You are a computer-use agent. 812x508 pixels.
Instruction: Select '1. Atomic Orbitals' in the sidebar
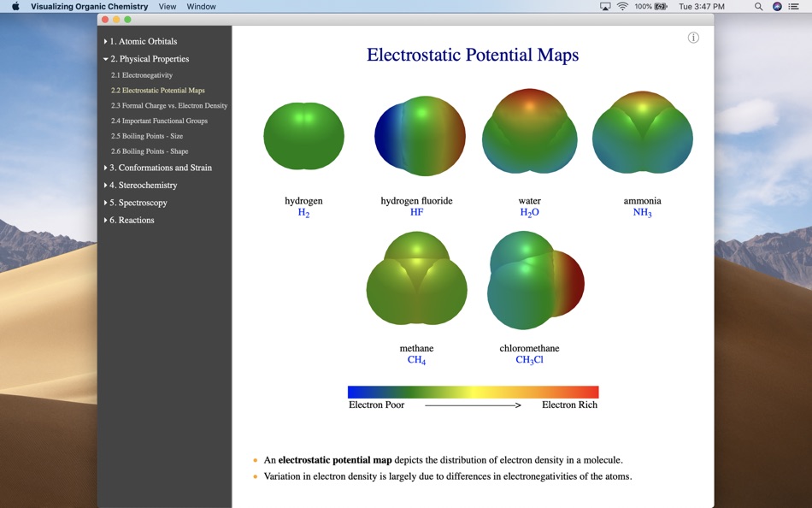pos(142,40)
